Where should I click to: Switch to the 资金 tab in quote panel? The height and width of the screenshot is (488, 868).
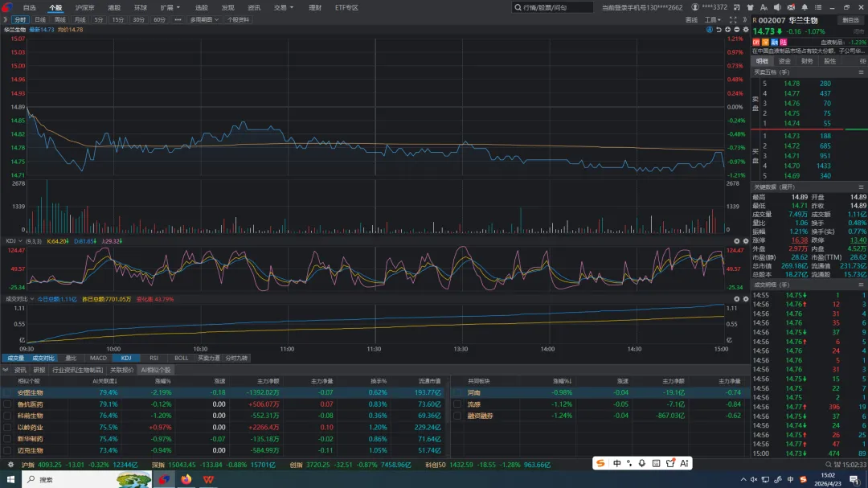(784, 61)
